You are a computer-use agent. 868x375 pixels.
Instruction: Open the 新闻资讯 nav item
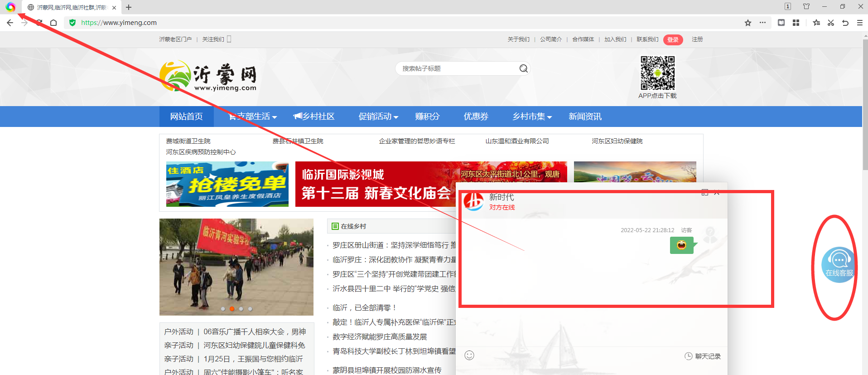click(x=585, y=117)
